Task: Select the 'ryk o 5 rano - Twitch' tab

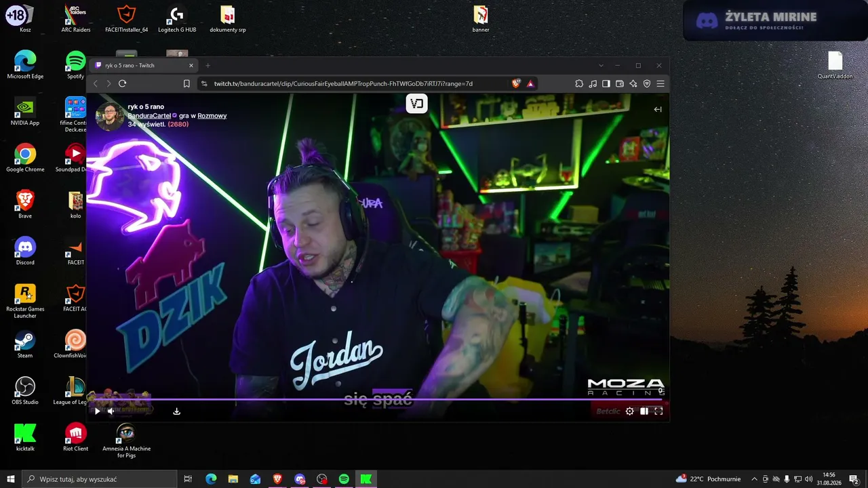Action: tap(144, 65)
